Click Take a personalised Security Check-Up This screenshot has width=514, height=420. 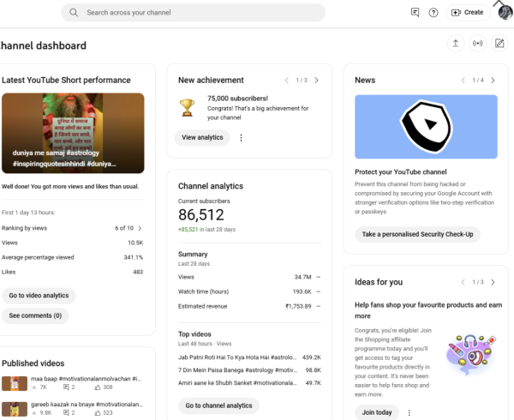[417, 234]
